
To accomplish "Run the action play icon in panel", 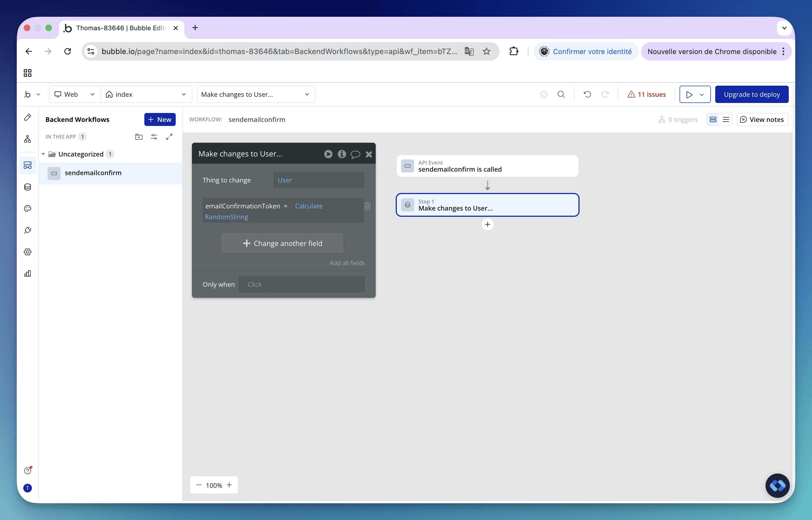I will pyautogui.click(x=328, y=154).
